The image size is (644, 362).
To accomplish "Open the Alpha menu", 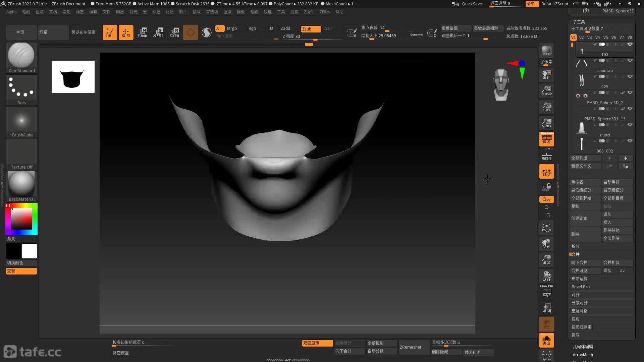I will 11,12.
